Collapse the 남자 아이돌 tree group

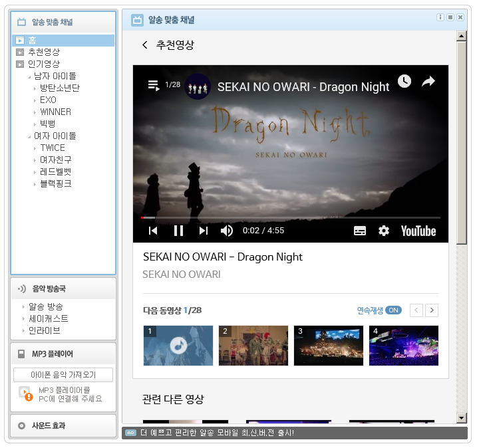[x=29, y=77]
